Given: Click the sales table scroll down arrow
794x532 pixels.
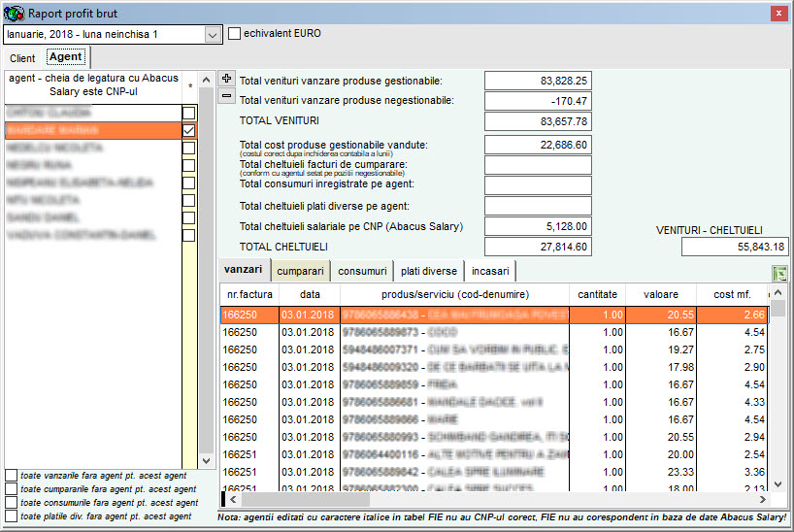Looking at the screenshot, I should [x=778, y=483].
